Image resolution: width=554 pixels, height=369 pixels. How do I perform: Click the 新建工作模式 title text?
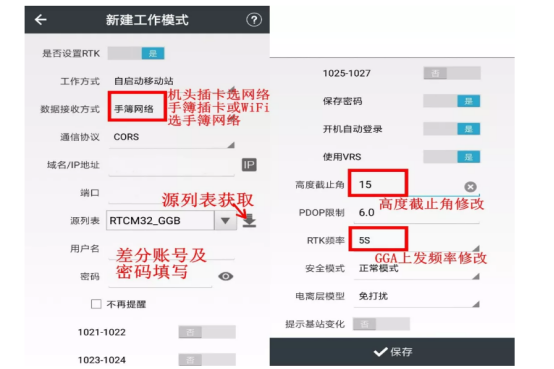(147, 20)
